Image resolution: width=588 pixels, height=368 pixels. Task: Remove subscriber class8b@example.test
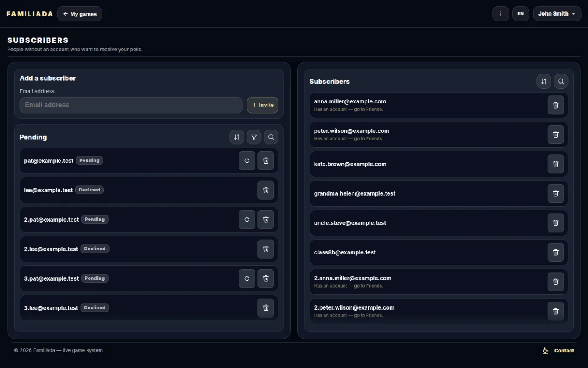click(556, 252)
